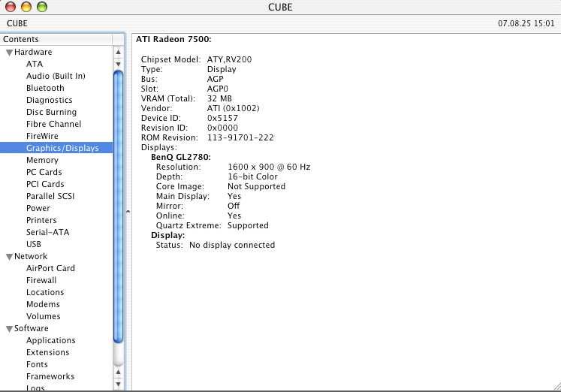This screenshot has width=561, height=392.
Task: Open Applications under Software
Action: [51, 340]
